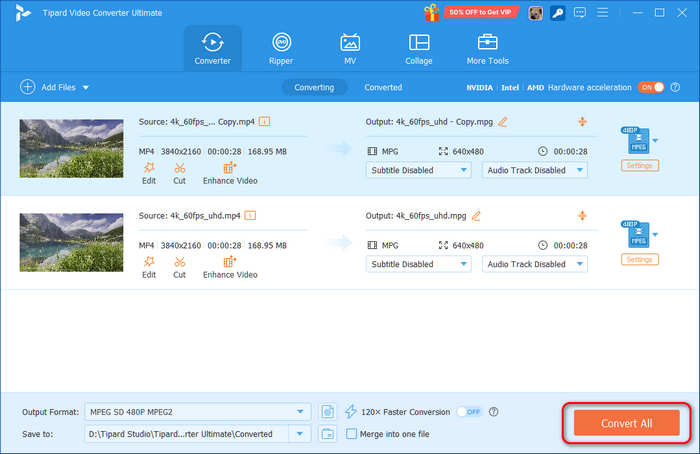Open the hamburger menu icon
The height and width of the screenshot is (454, 700).
pos(603,12)
